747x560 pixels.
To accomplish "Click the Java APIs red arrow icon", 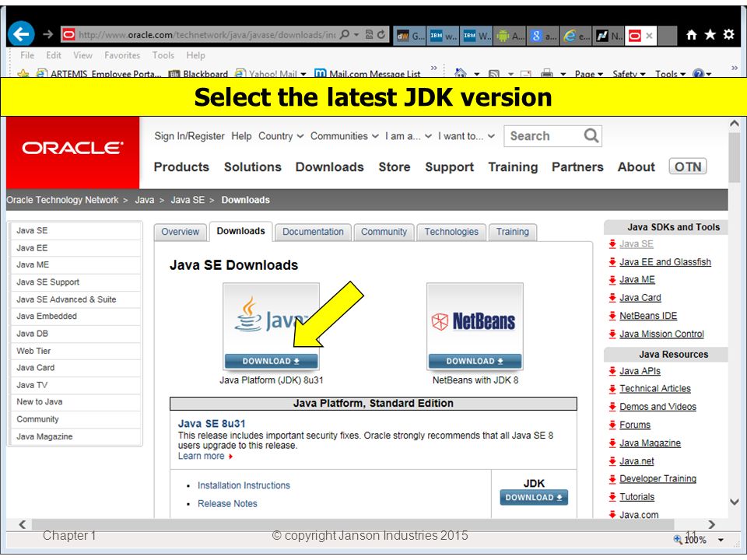I will (612, 372).
